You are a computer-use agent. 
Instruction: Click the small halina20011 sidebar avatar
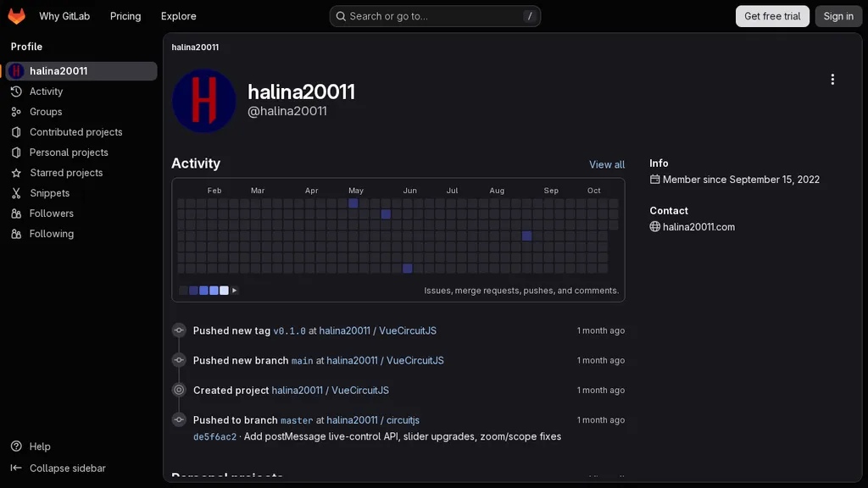(17, 71)
